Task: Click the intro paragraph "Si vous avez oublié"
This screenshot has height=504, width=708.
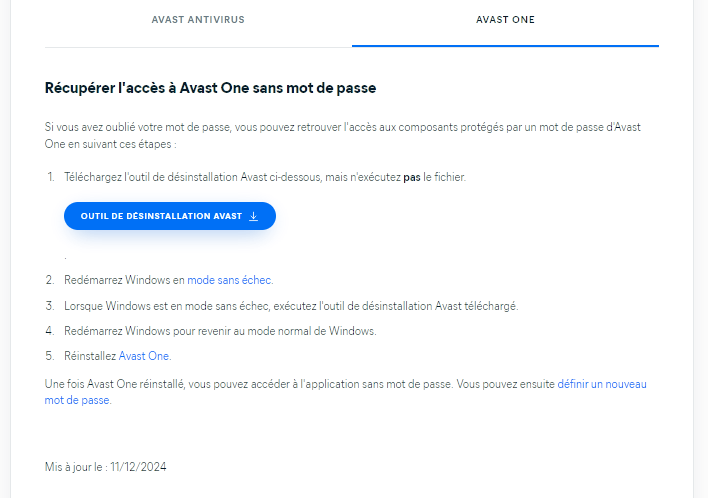Action: click(x=343, y=135)
